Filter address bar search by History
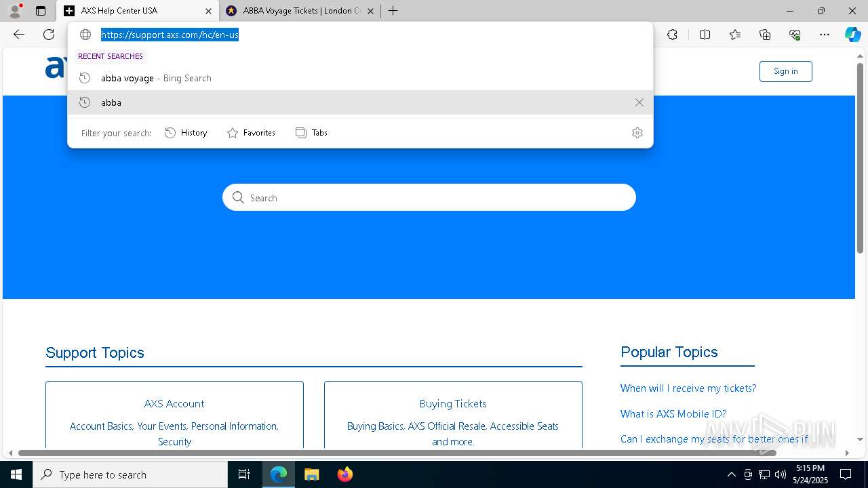 [x=186, y=133]
